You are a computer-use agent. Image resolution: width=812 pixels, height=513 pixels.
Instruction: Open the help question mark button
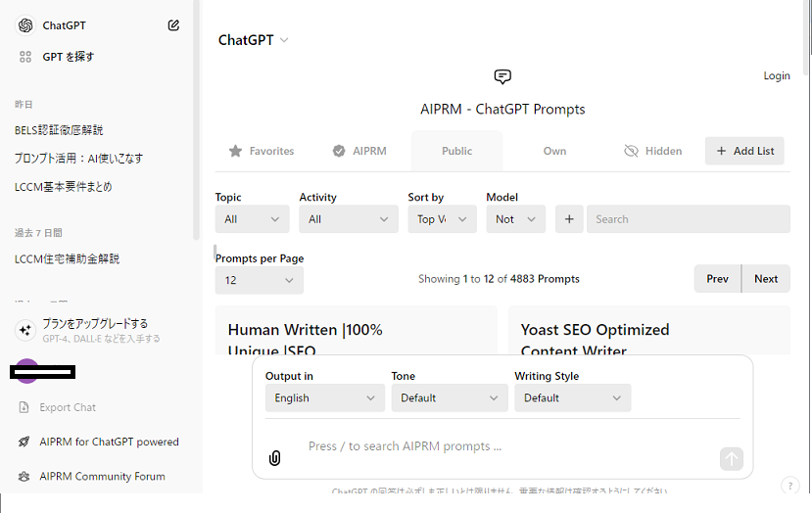(789, 486)
